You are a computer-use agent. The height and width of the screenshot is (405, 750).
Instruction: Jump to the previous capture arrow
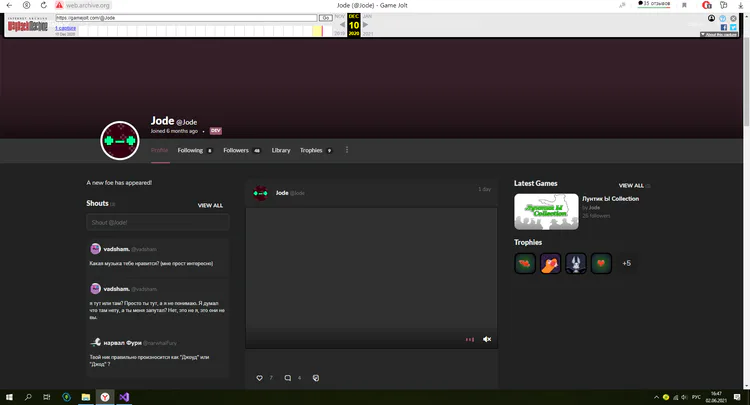342,24
